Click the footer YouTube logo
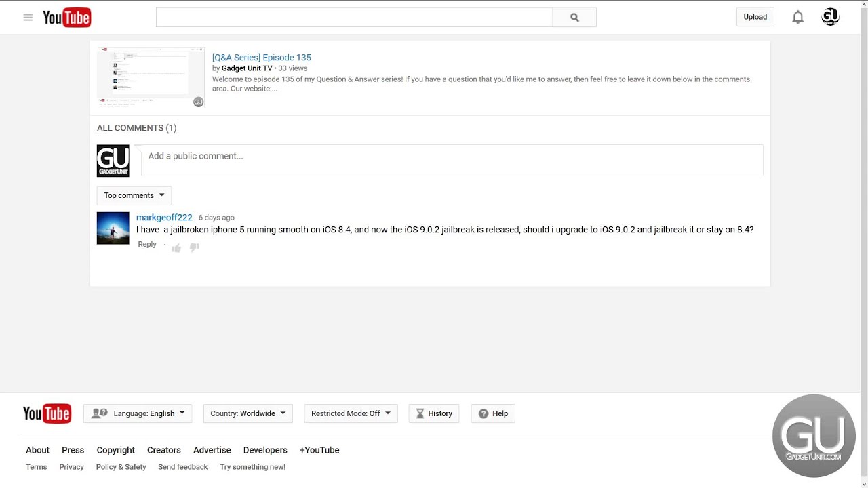 (x=47, y=413)
